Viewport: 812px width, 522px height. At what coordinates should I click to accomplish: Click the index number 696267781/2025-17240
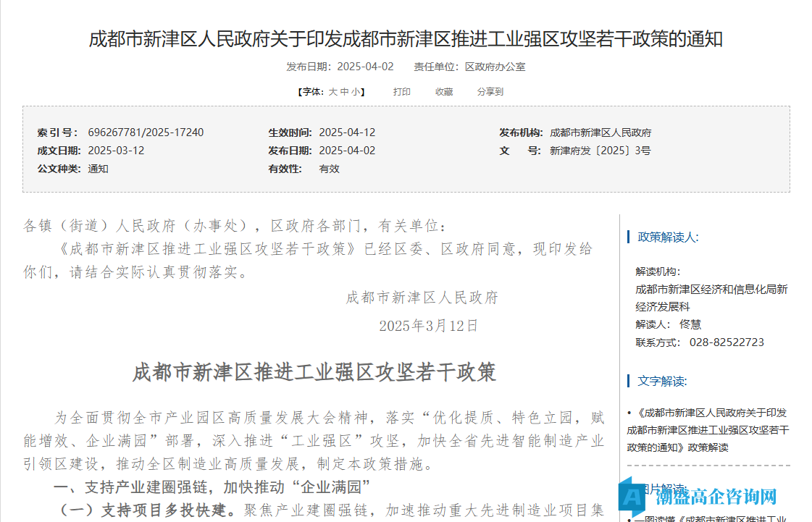point(146,132)
